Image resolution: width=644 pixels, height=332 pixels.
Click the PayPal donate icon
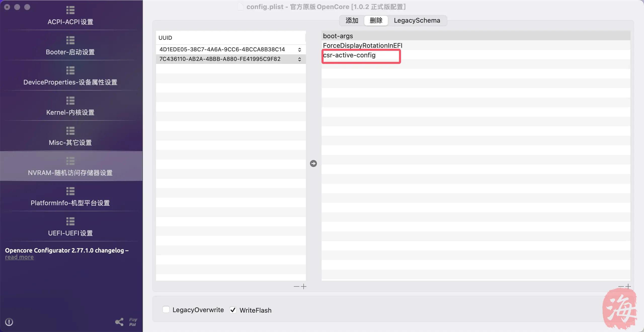pyautogui.click(x=133, y=322)
